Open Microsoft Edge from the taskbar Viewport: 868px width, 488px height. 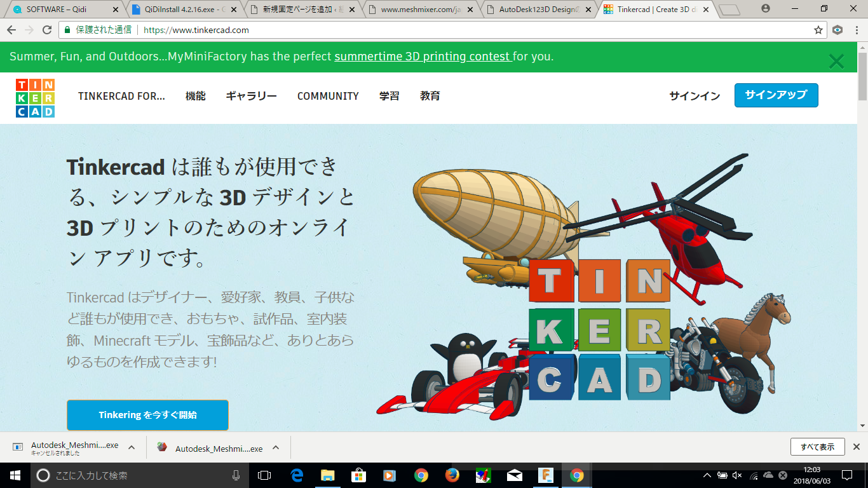click(x=297, y=475)
